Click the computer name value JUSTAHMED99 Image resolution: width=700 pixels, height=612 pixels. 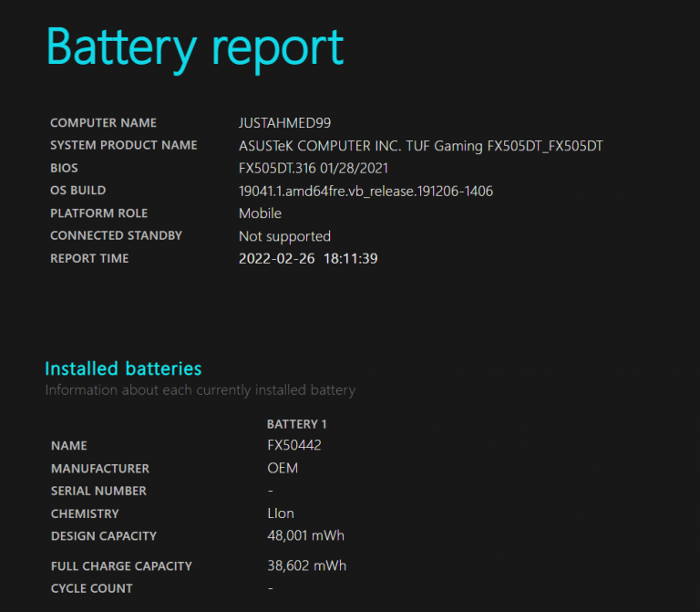[284, 123]
